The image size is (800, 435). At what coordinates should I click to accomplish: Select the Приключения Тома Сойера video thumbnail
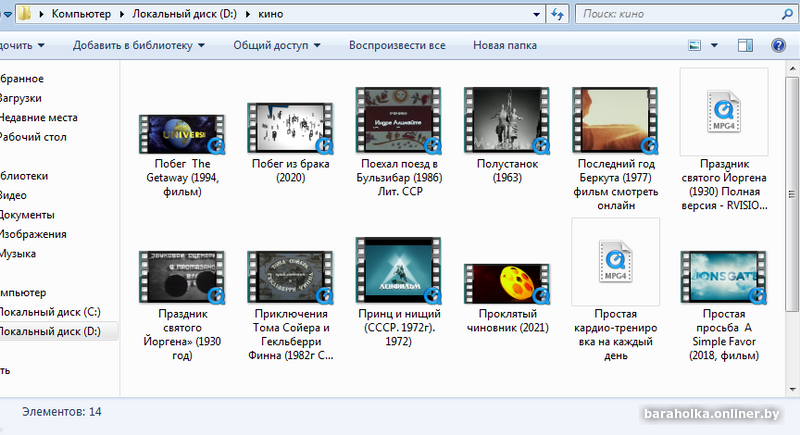[x=290, y=276]
